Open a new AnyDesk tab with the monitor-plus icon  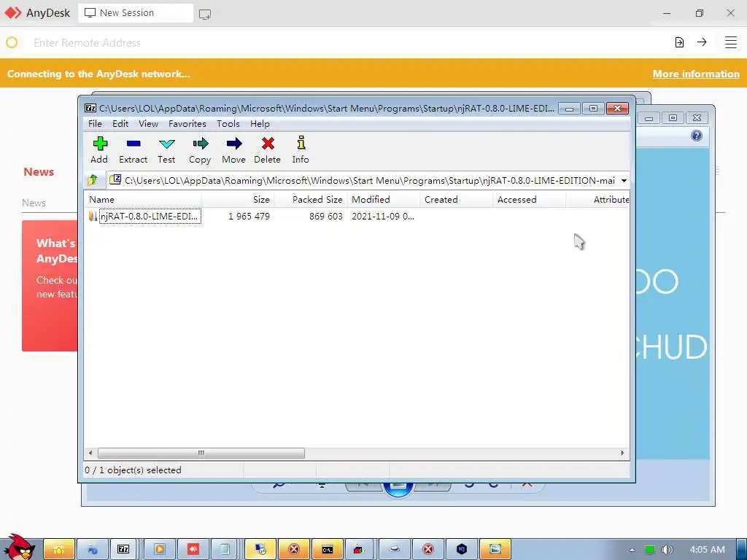[205, 15]
